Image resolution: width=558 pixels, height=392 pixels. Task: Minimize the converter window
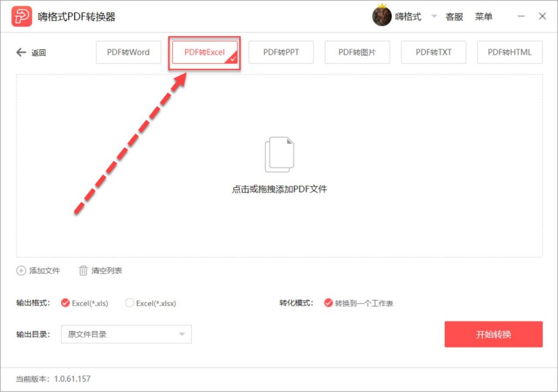pos(521,16)
